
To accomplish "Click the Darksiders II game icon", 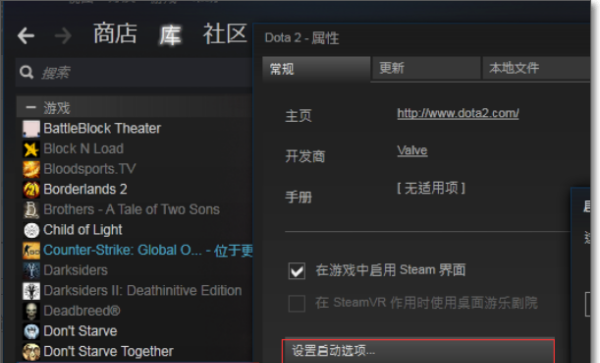I will [31, 291].
